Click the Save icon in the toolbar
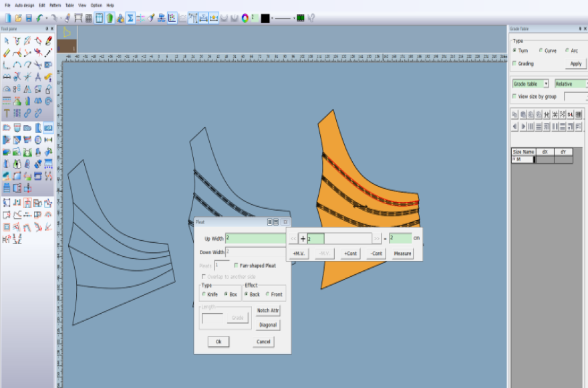This screenshot has height=388, width=588. (29, 18)
